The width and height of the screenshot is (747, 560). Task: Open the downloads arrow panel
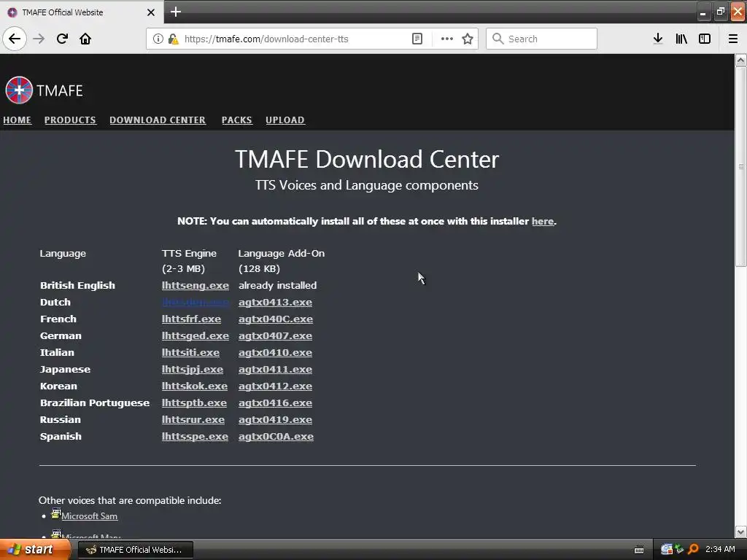pyautogui.click(x=658, y=39)
